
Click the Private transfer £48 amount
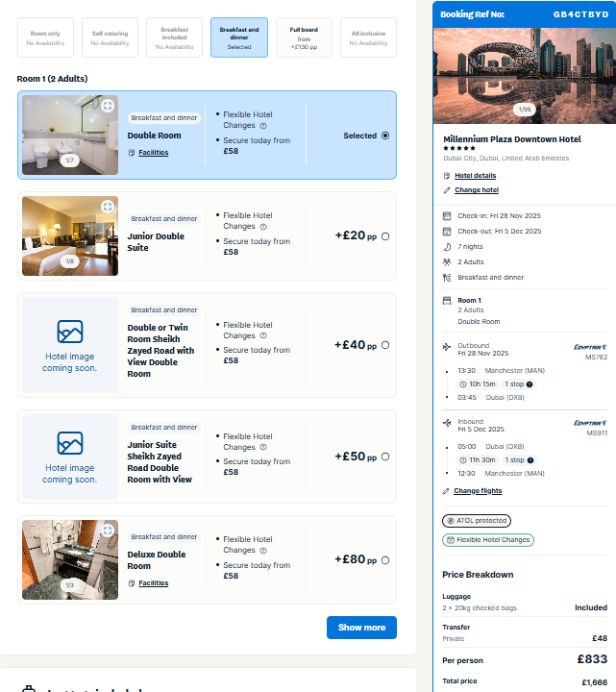point(600,638)
